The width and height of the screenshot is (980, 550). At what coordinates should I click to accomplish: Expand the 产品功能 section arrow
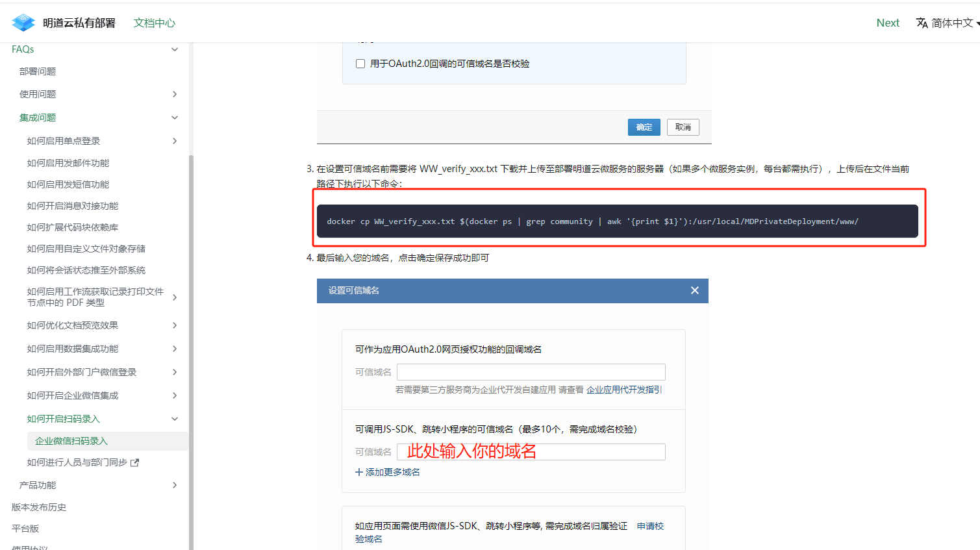[x=174, y=485]
